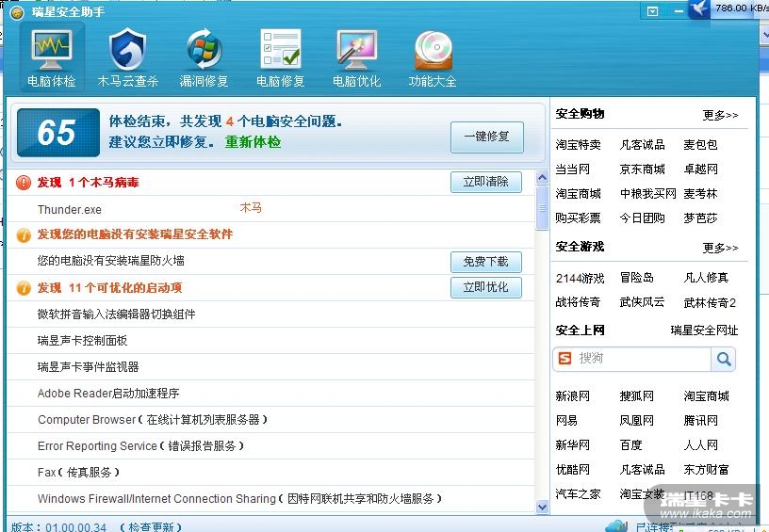Viewport: 769px width, 532px height.
Task: Open 新浪网 site link
Action: tap(572, 396)
